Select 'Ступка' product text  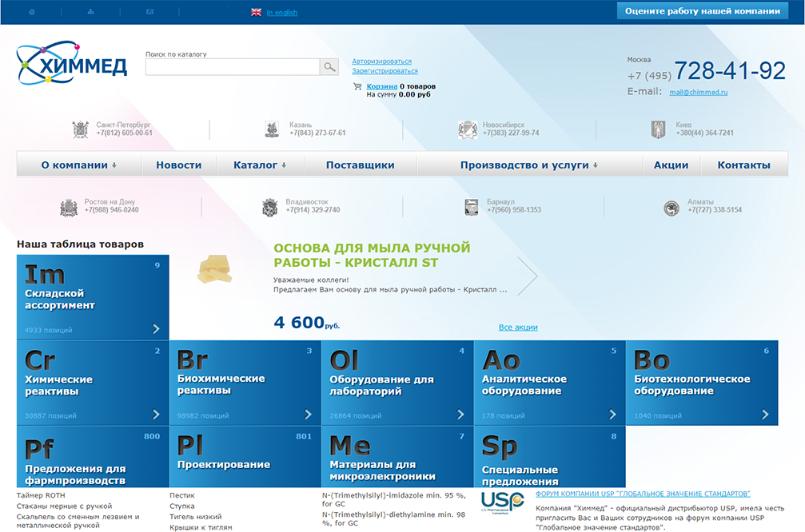(181, 506)
